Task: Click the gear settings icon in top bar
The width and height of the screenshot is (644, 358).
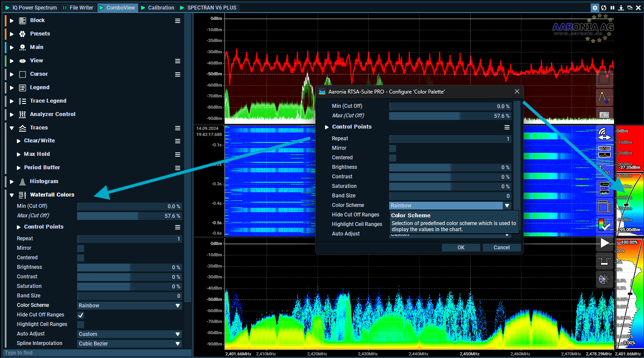Action: tap(595, 8)
